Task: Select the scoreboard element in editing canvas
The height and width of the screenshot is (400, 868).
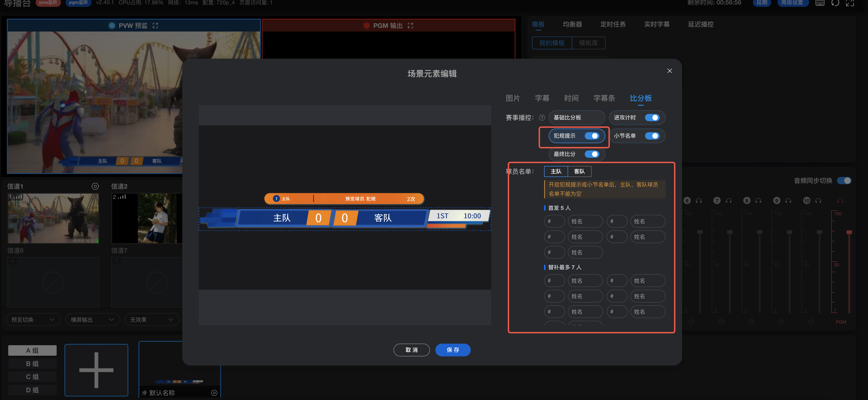Action: 345,219
